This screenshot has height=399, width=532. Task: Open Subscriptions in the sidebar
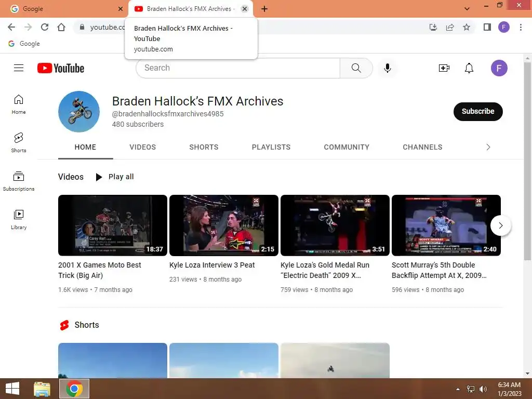pyautogui.click(x=19, y=181)
